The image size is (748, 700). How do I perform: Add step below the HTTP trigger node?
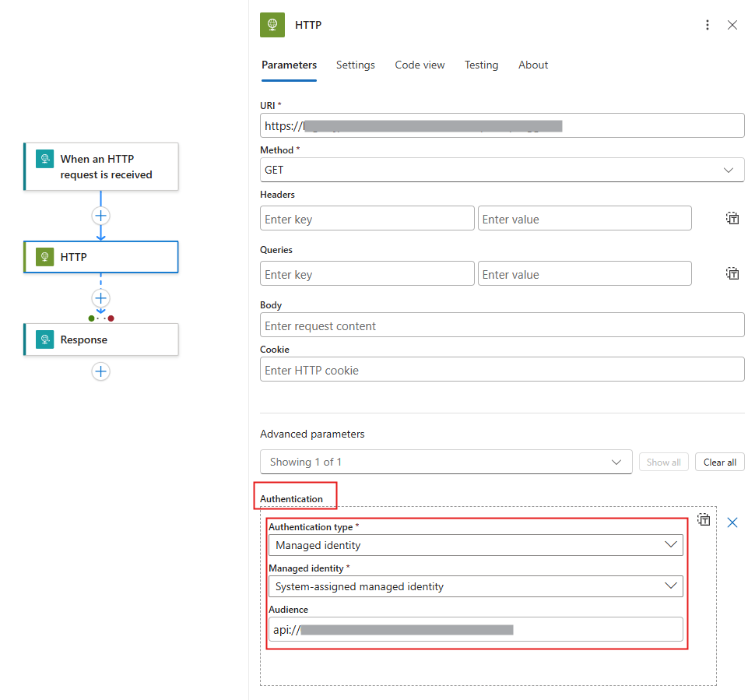100,216
